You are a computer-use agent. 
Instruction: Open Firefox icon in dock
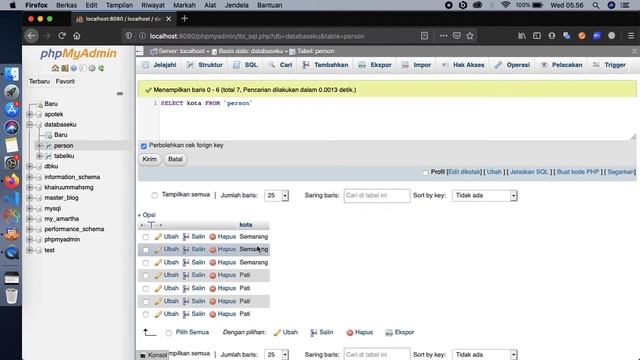[x=11, y=180]
